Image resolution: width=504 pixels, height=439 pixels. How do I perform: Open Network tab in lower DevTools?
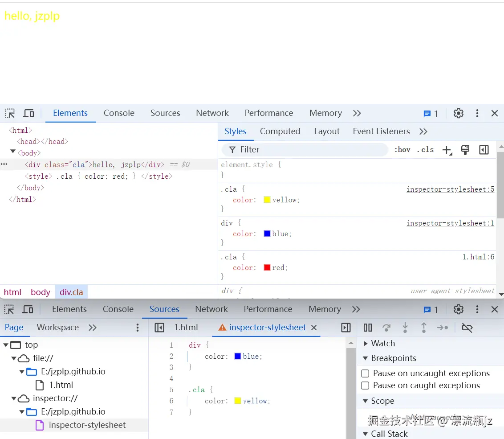211,309
